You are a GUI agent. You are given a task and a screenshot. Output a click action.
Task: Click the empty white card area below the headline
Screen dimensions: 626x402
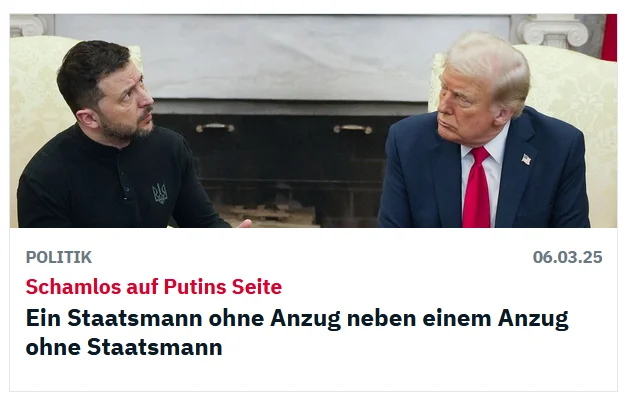(x=313, y=375)
